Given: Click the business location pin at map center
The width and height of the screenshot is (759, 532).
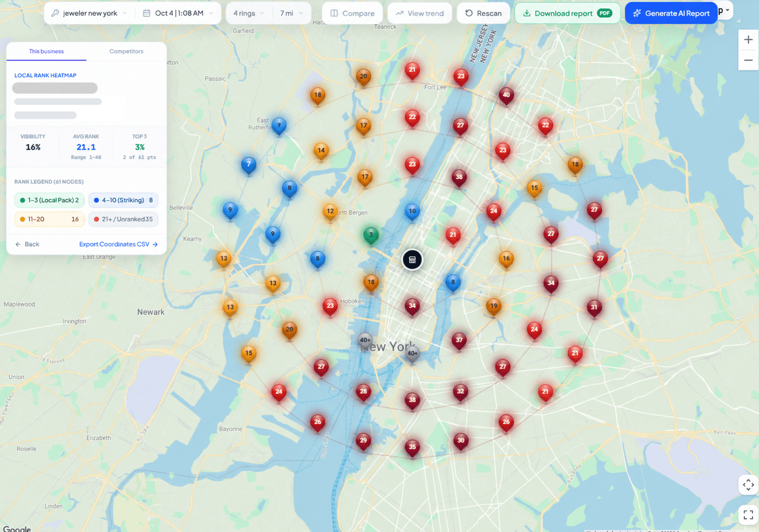Looking at the screenshot, I should 412,260.
